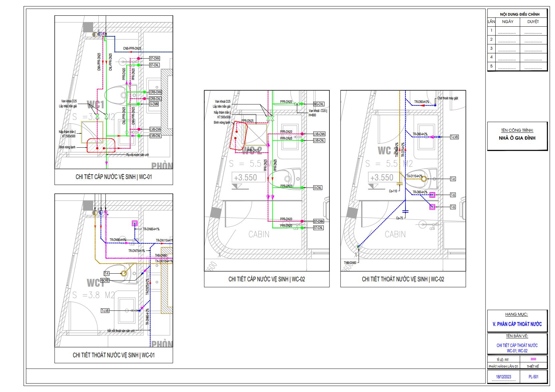Click the green 'TNM-DN60' drain point symbol
The height and width of the screenshot is (392, 555).
point(358,247)
